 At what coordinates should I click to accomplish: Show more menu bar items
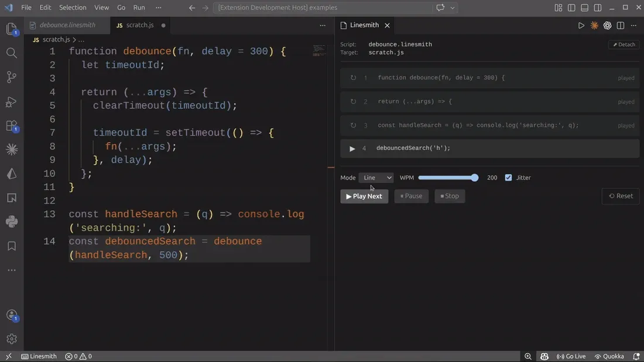click(159, 8)
